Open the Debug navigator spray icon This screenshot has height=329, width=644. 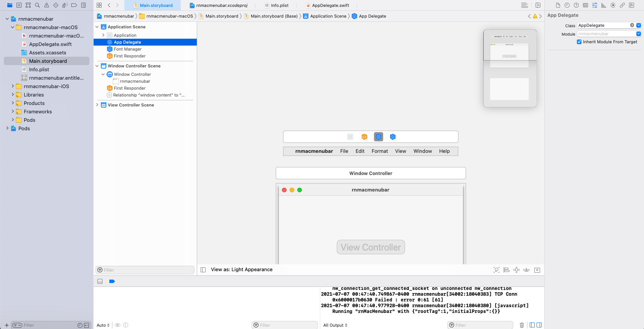pos(65,5)
